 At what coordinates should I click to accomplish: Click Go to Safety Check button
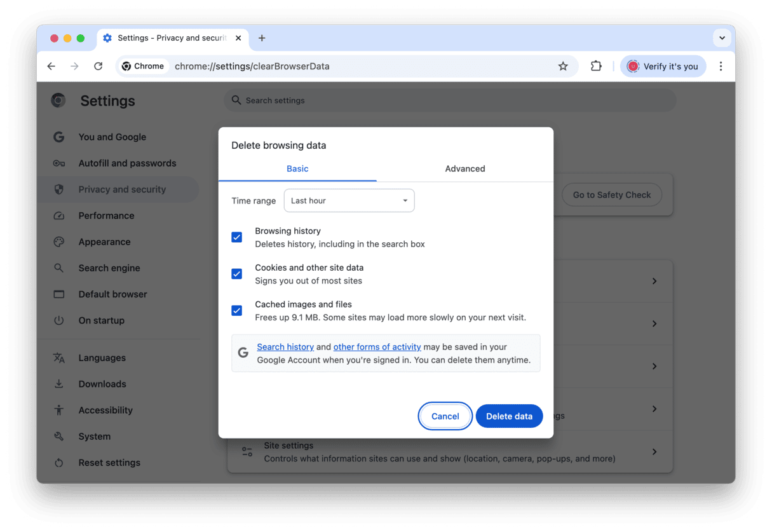pos(612,195)
